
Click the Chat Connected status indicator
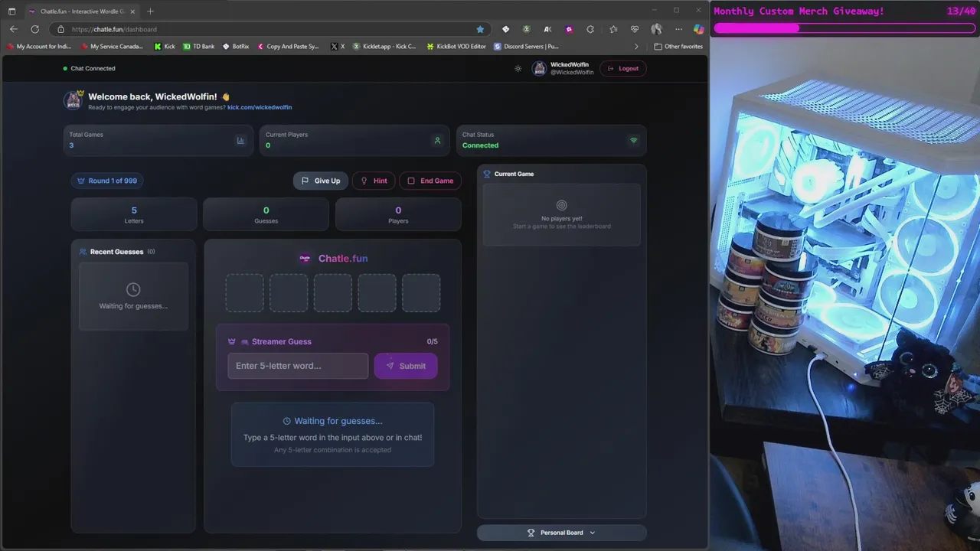[x=89, y=68]
